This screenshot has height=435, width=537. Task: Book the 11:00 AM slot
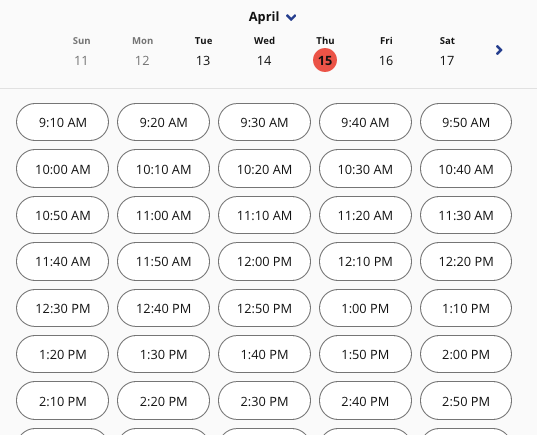163,215
